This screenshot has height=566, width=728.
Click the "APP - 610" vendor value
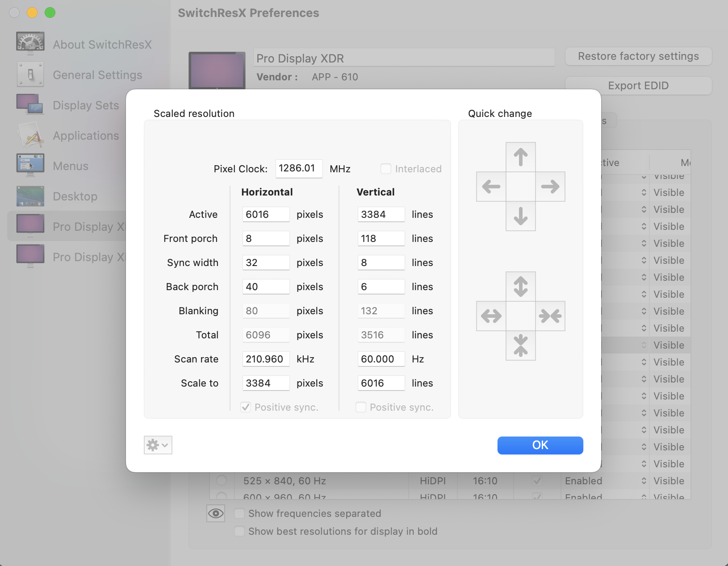click(335, 77)
